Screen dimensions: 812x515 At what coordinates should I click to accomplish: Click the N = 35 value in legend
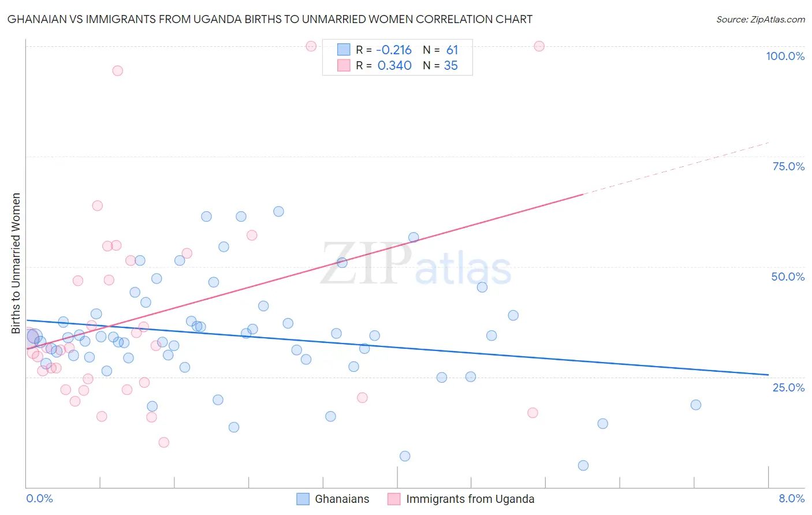click(x=441, y=65)
